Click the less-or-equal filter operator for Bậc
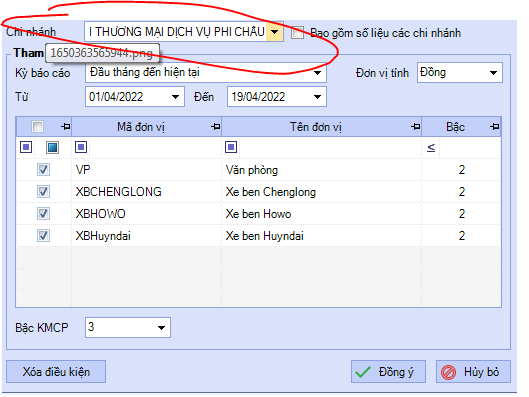This screenshot has height=397, width=529. [x=431, y=147]
